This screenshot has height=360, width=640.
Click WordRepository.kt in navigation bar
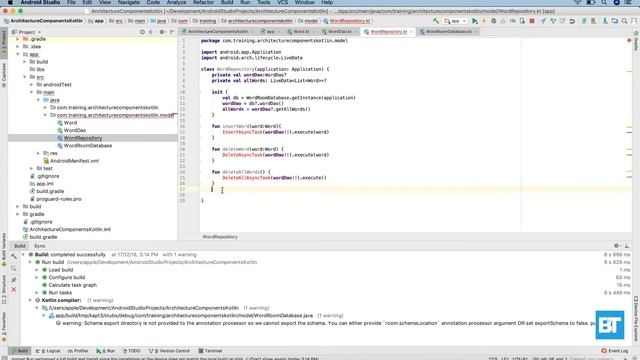coord(349,21)
